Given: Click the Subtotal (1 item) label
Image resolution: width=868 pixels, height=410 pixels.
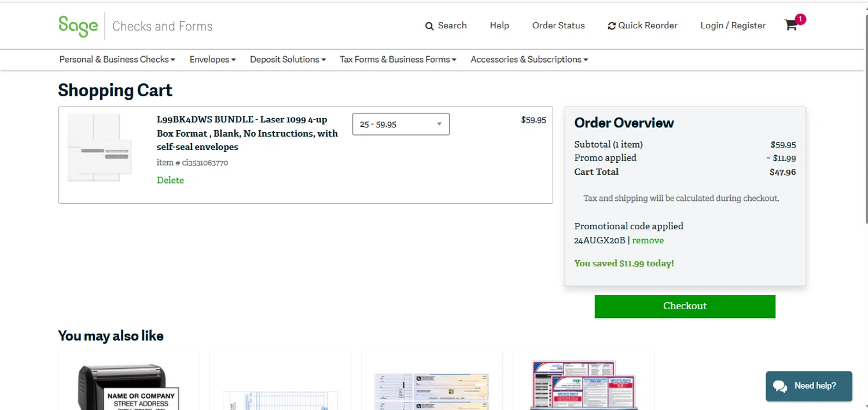Looking at the screenshot, I should (x=608, y=144).
